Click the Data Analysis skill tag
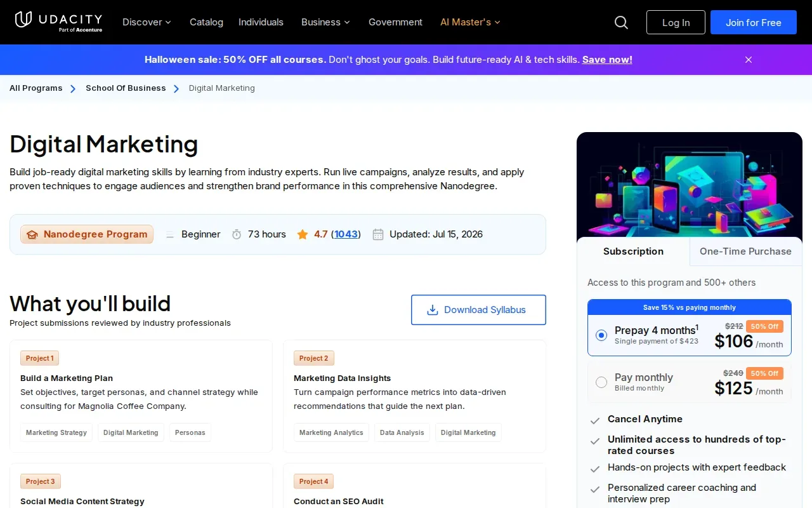812x508 pixels. pos(402,432)
